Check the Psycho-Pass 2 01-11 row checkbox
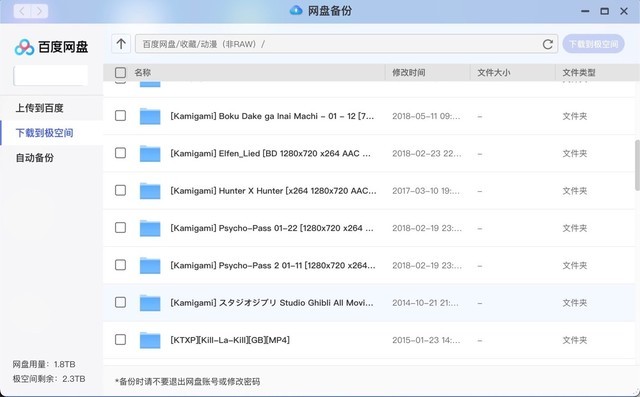Image resolution: width=640 pixels, height=397 pixels. (x=120, y=265)
